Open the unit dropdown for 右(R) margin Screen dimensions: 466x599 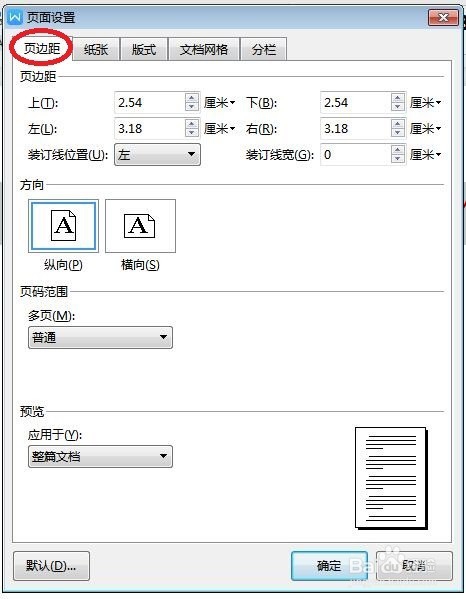(426, 129)
